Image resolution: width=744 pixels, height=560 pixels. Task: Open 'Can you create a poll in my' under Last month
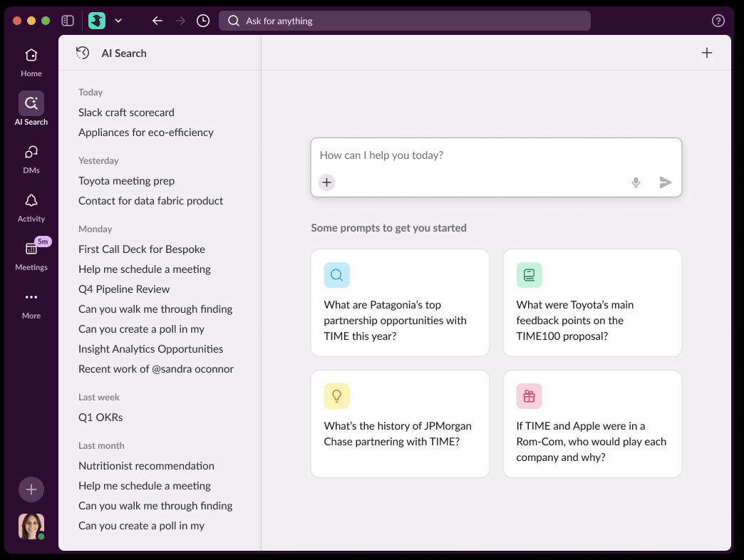(141, 525)
